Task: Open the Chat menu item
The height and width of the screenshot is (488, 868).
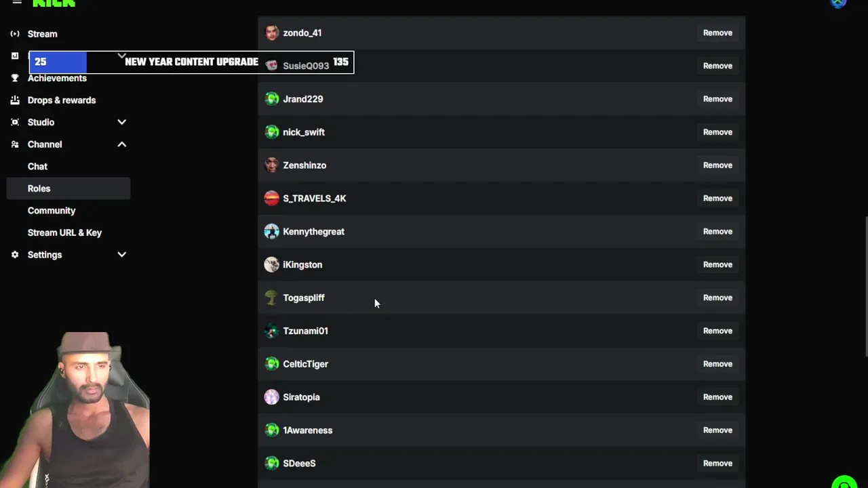Action: coord(37,167)
